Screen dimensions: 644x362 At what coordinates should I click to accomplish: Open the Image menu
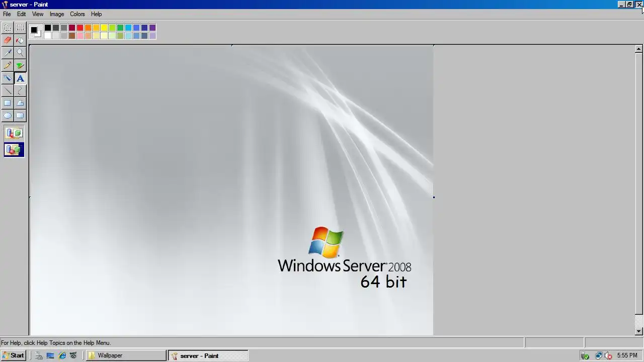tap(57, 14)
